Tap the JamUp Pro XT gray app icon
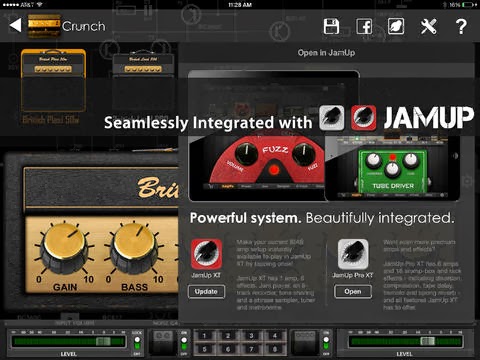The image size is (480, 360). 353,254
